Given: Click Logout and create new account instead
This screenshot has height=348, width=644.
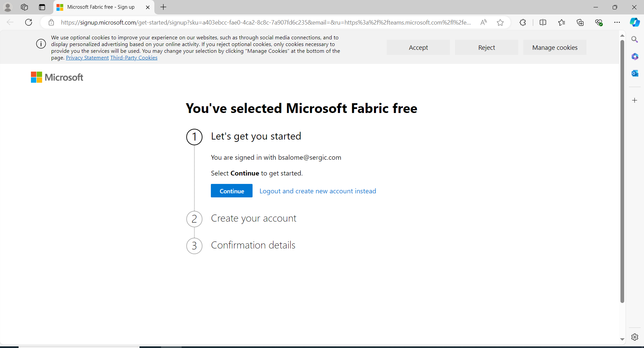Looking at the screenshot, I should (318, 191).
